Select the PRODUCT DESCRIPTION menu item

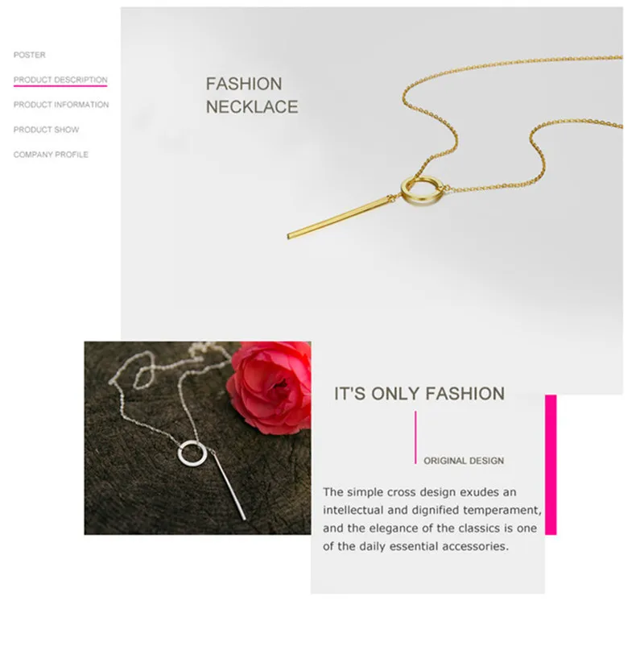(60, 80)
